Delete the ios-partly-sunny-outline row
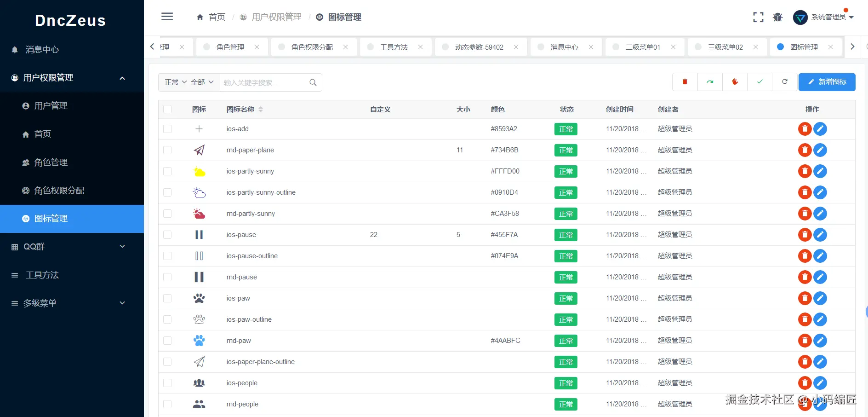This screenshot has height=417, width=868. tap(805, 192)
